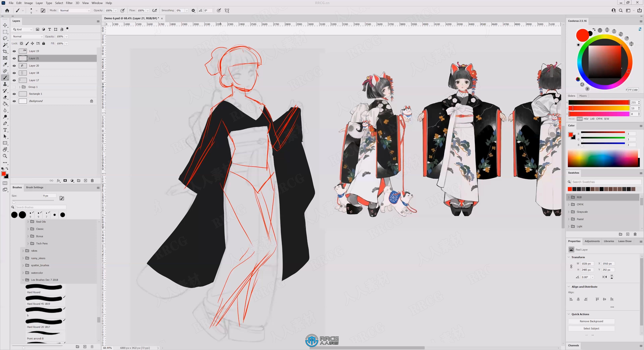644x350 pixels.
Task: Hide Layer 21 visibility eye
Action: (14, 59)
